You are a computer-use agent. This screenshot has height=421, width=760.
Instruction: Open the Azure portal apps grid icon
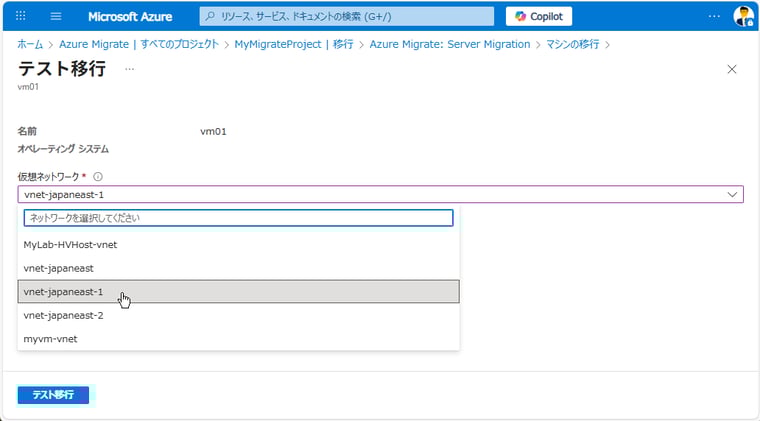coord(20,16)
